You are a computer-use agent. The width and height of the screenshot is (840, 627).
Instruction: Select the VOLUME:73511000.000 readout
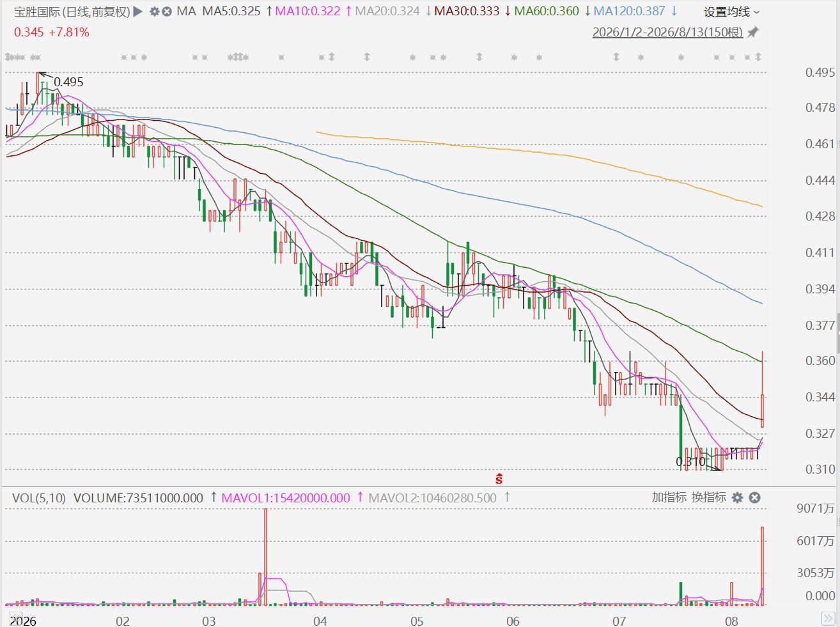138,498
